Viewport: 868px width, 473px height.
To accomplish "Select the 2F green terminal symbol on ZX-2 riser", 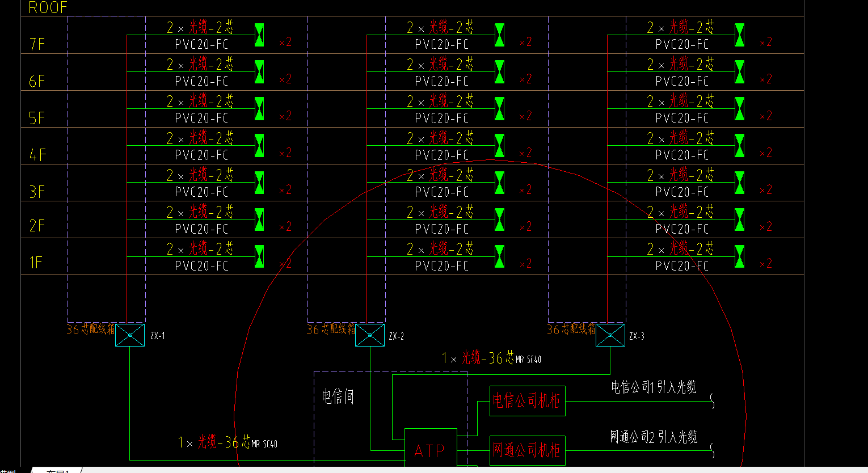I will pyautogui.click(x=500, y=219).
